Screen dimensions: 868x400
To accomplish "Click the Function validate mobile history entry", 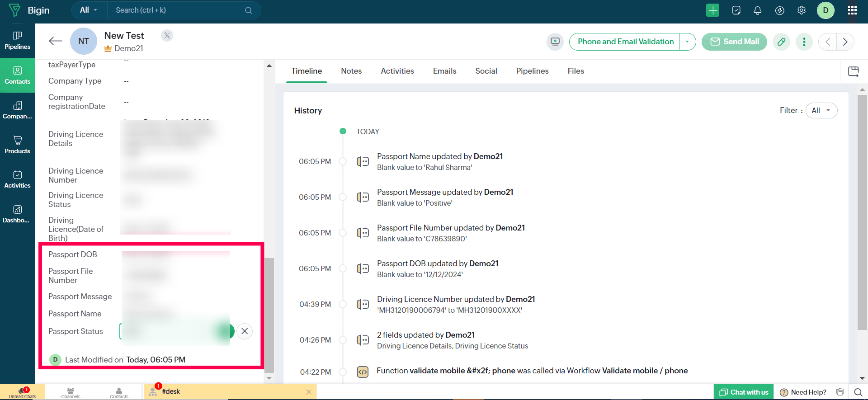I will [532, 371].
